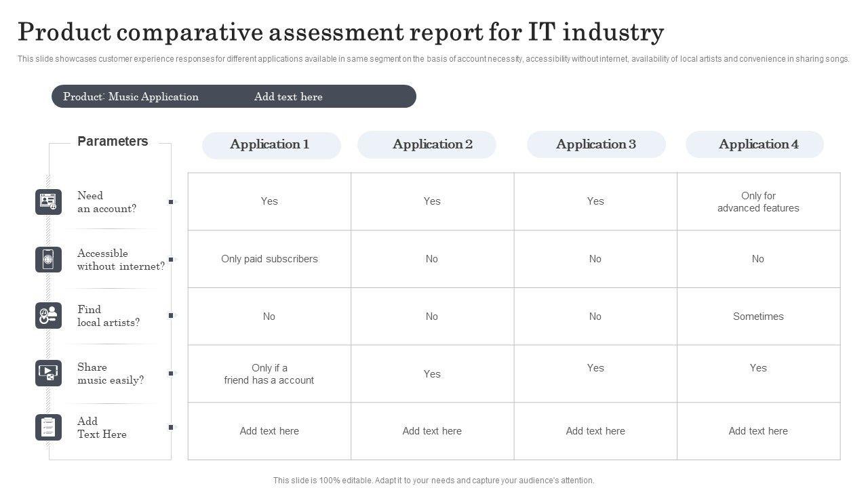Viewport: 868px width, 488px height.
Task: Click the clipboard checklist icon
Action: click(x=48, y=428)
